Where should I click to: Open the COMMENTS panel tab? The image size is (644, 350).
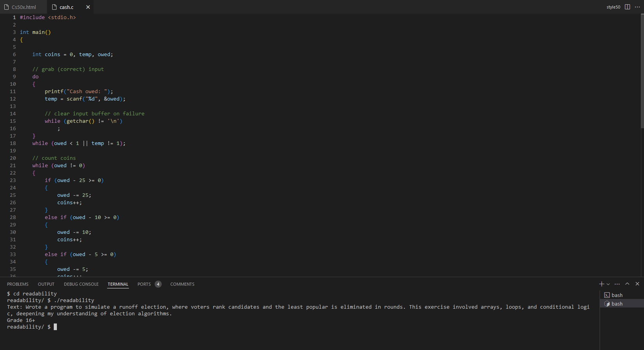point(182,284)
